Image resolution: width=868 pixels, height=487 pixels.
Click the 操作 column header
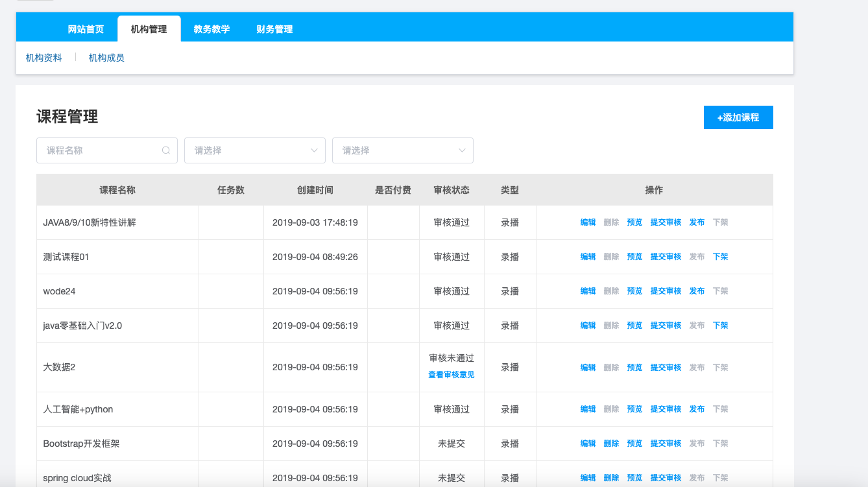pos(654,190)
